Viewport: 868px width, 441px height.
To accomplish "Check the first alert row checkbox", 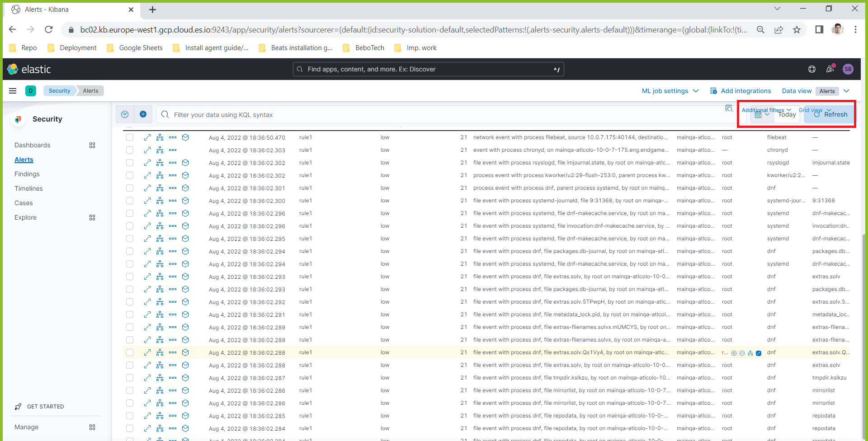I will pyautogui.click(x=130, y=137).
